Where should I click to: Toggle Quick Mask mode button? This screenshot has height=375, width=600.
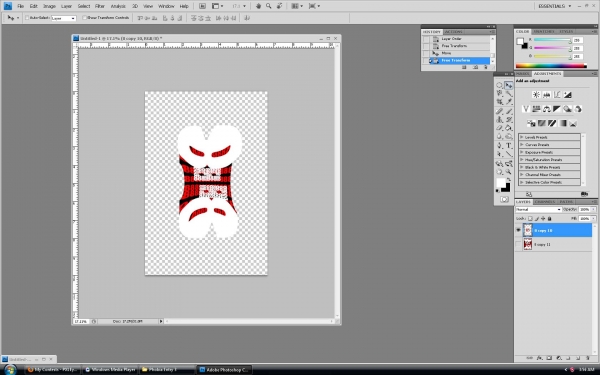click(504, 199)
